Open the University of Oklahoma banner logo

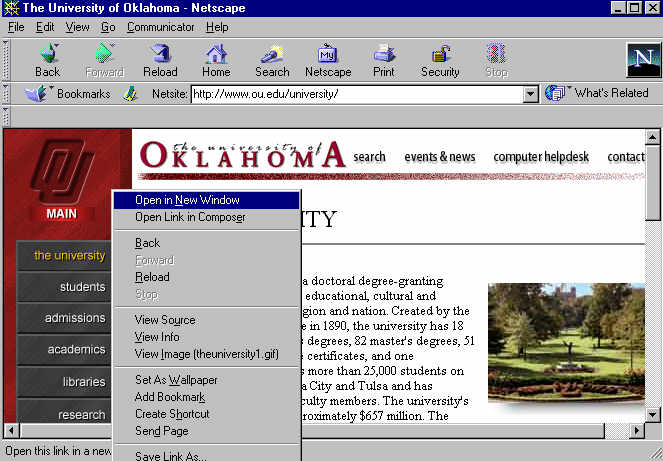[243, 155]
